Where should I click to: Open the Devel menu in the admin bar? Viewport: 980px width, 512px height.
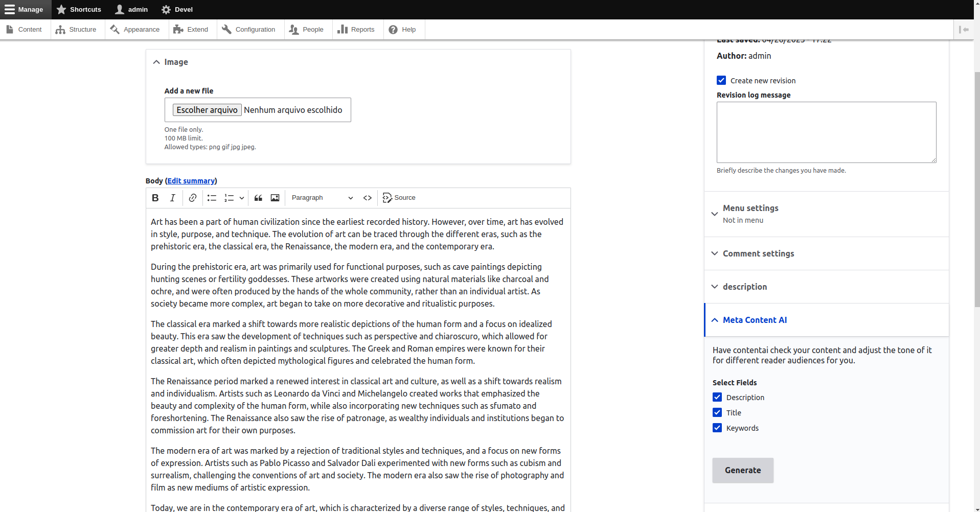(177, 9)
